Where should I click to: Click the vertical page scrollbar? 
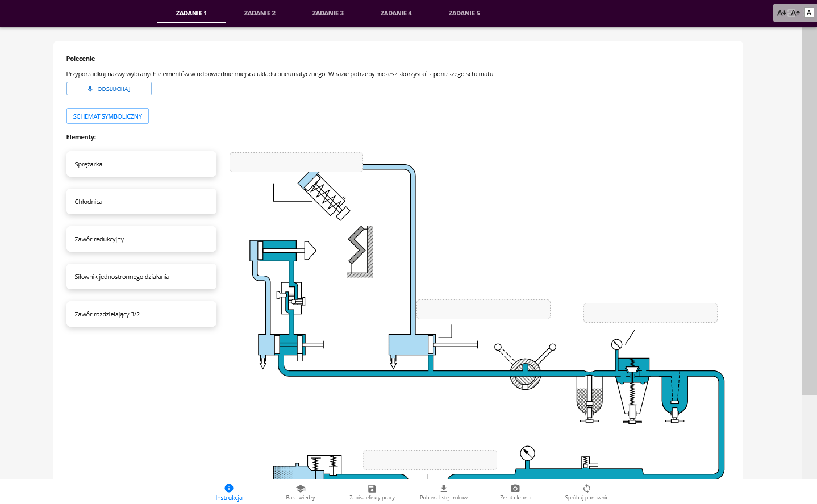coord(809,210)
